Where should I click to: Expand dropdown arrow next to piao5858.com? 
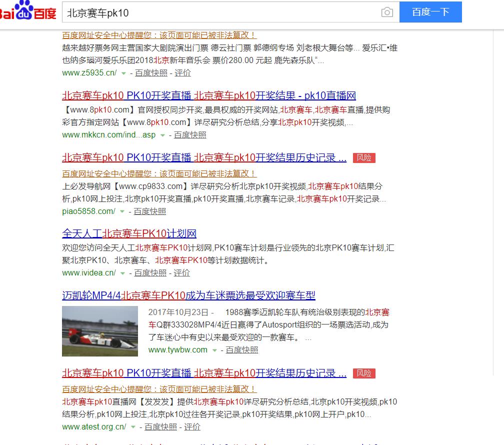pos(122,212)
